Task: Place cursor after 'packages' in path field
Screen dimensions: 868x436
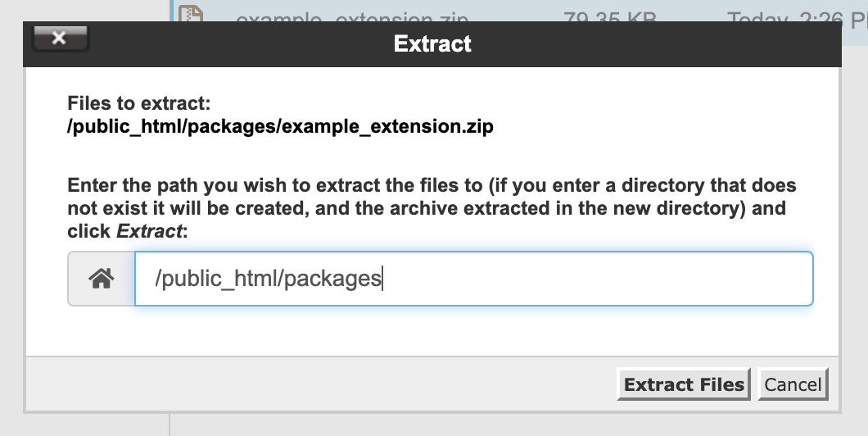Action: click(382, 278)
